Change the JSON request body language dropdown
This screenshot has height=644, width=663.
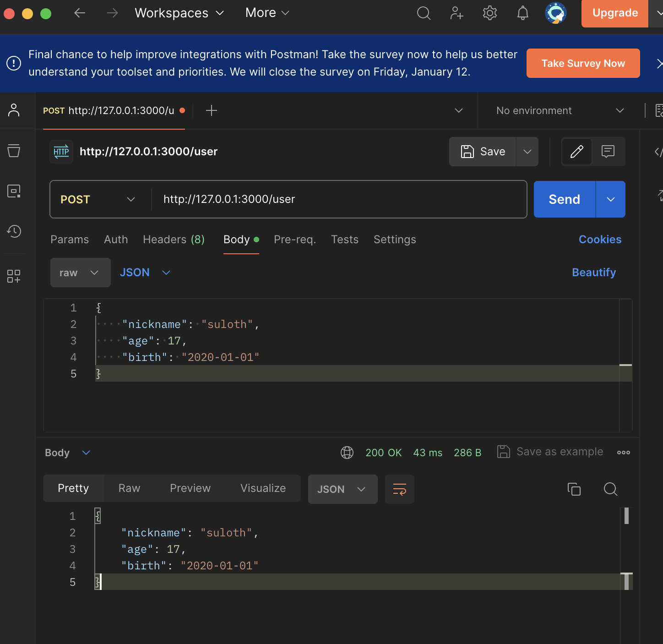145,273
